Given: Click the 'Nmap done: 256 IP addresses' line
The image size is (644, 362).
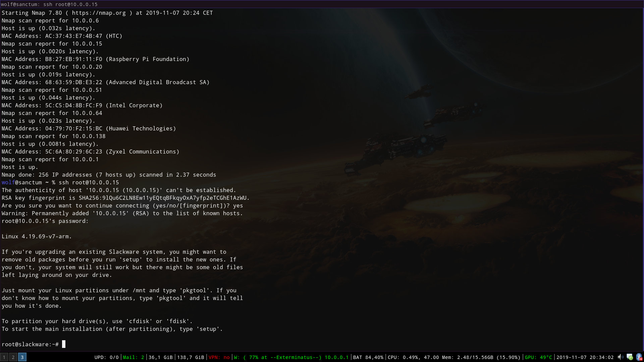Looking at the screenshot, I should click(x=109, y=175).
